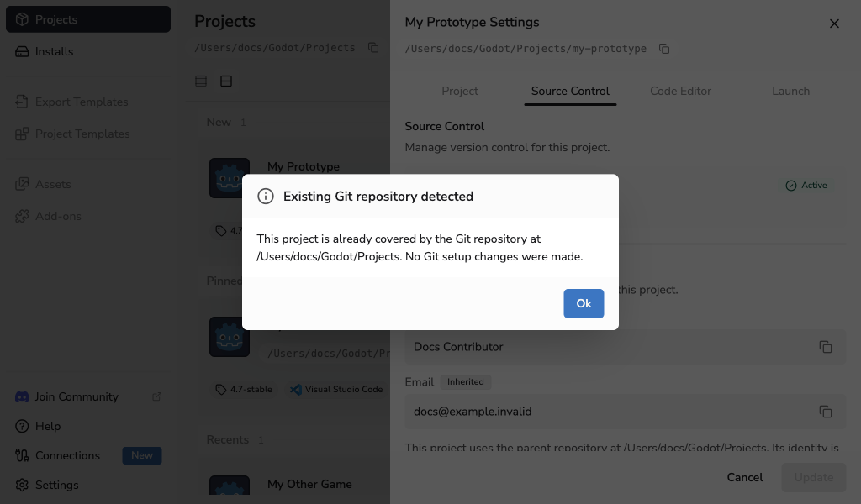Open Projects in the sidebar
Image resolution: width=861 pixels, height=504 pixels.
(88, 19)
